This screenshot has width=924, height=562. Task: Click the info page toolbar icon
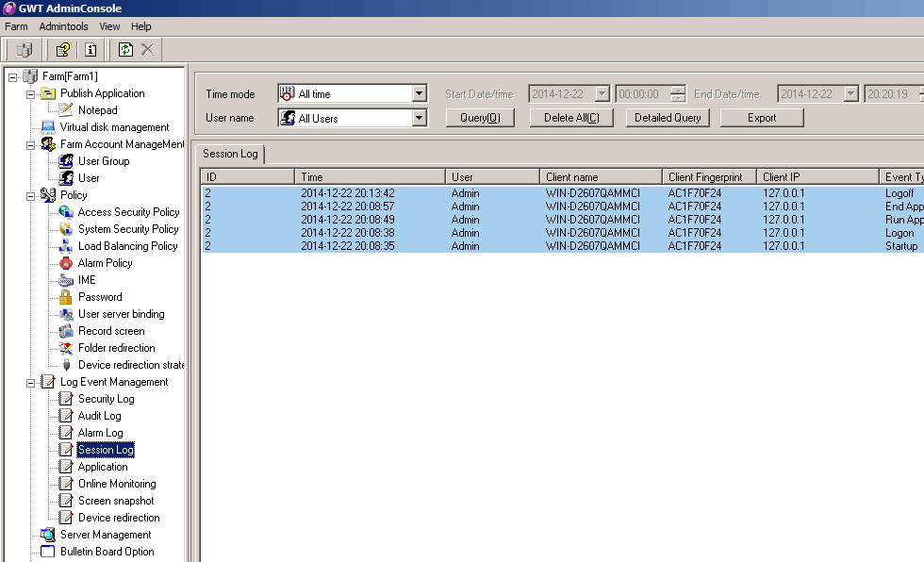(91, 50)
